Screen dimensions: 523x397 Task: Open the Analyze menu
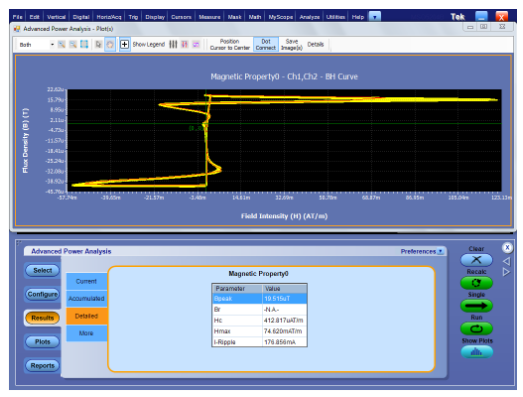pos(310,17)
